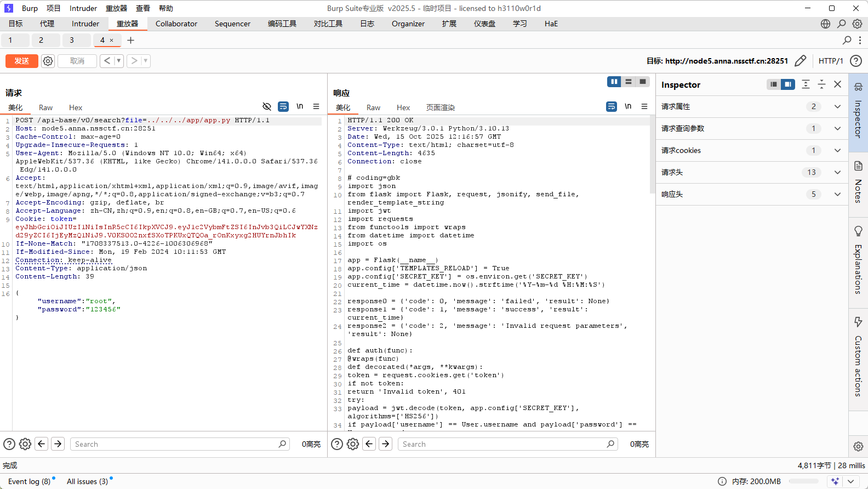Close the Inspector panel
The image size is (868, 489).
tap(837, 84)
